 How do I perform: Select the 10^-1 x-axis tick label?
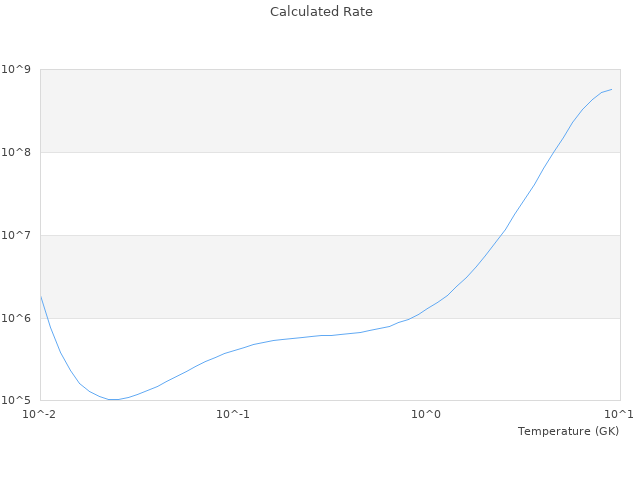[x=232, y=414]
